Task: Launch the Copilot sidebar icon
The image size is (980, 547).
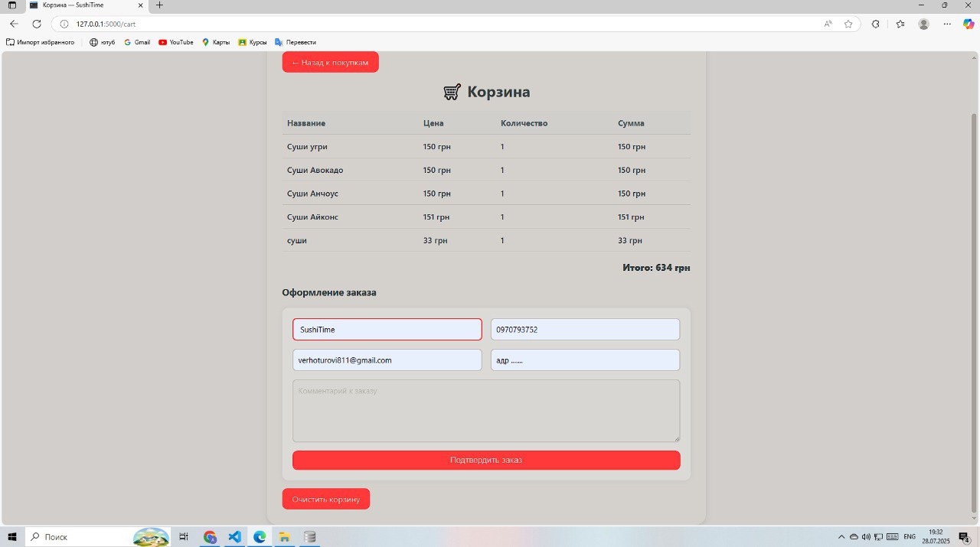Action: [969, 24]
